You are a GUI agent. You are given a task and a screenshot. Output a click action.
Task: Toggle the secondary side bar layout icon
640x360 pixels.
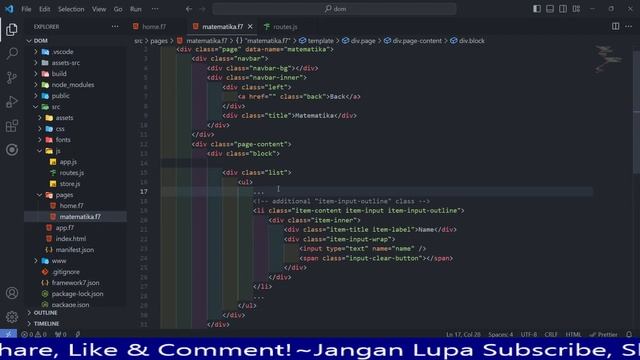[563, 9]
